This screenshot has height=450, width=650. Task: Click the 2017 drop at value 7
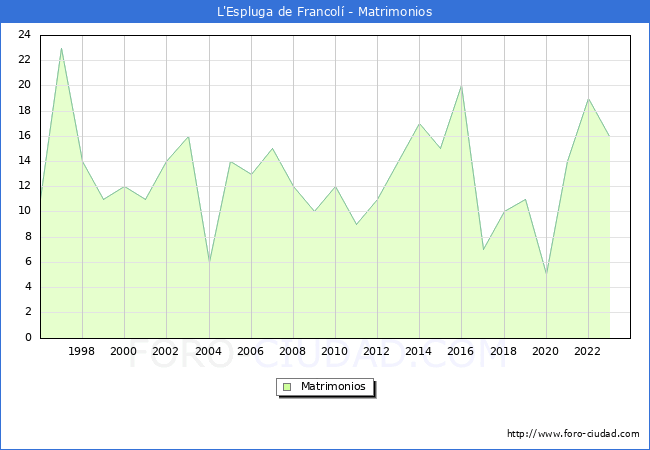point(483,249)
